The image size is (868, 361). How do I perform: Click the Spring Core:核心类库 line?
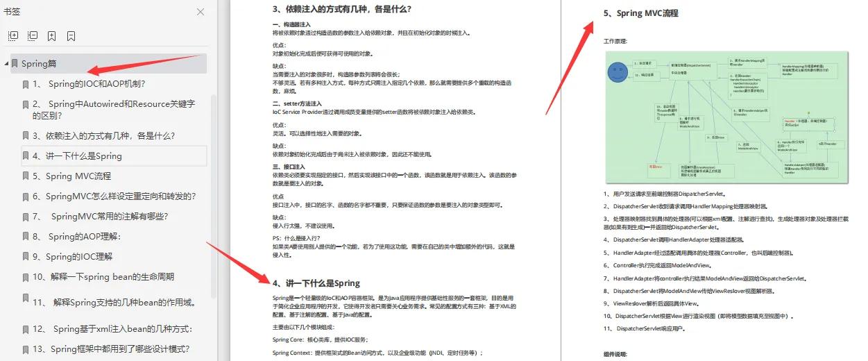click(x=320, y=339)
